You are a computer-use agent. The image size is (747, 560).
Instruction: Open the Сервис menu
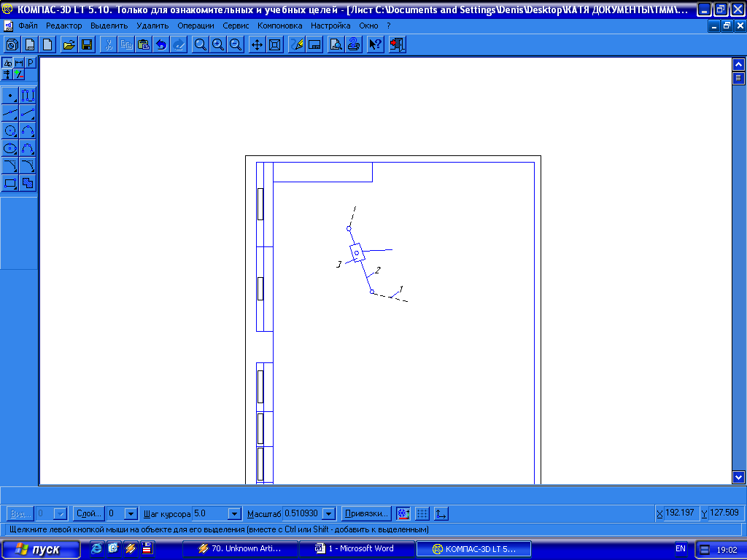point(236,26)
